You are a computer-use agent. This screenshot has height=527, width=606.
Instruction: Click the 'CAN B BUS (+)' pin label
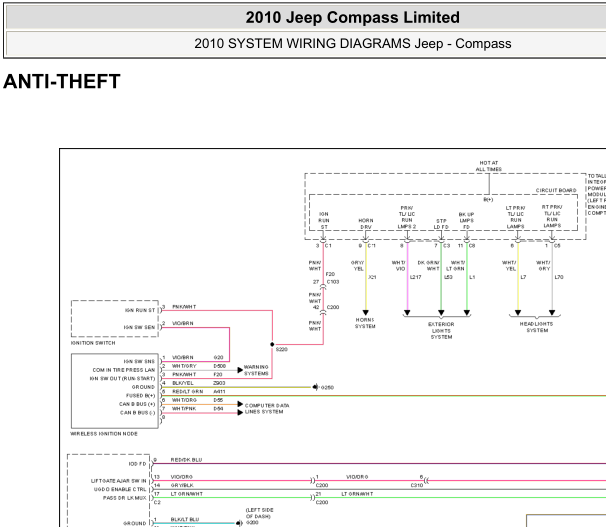137,404
